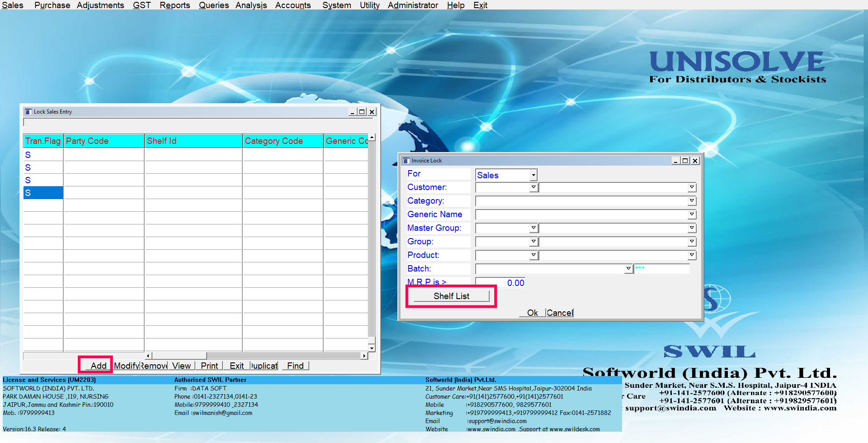Click the Party Code column header
Image resolution: width=868 pixels, height=443 pixels.
coord(104,141)
